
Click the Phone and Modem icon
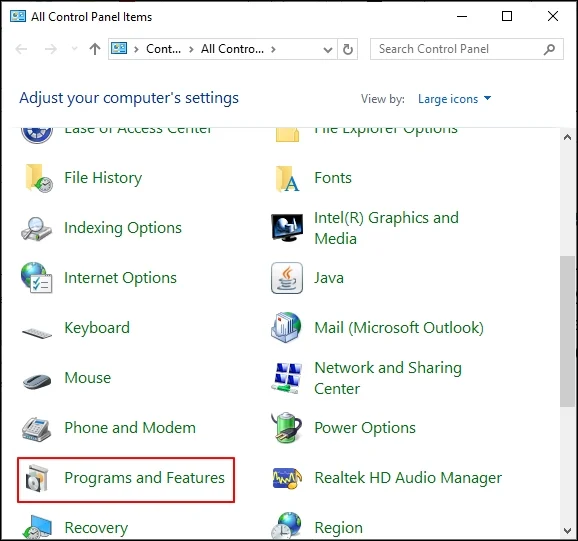click(36, 429)
